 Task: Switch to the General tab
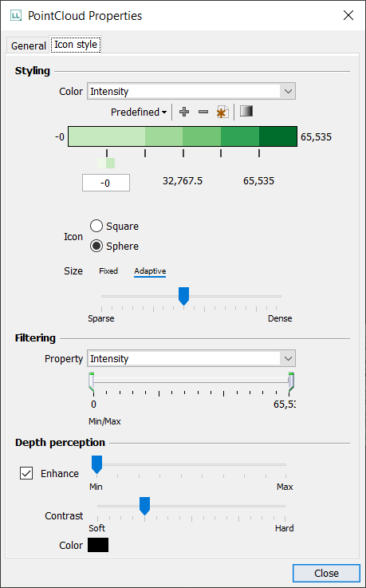pyautogui.click(x=28, y=45)
